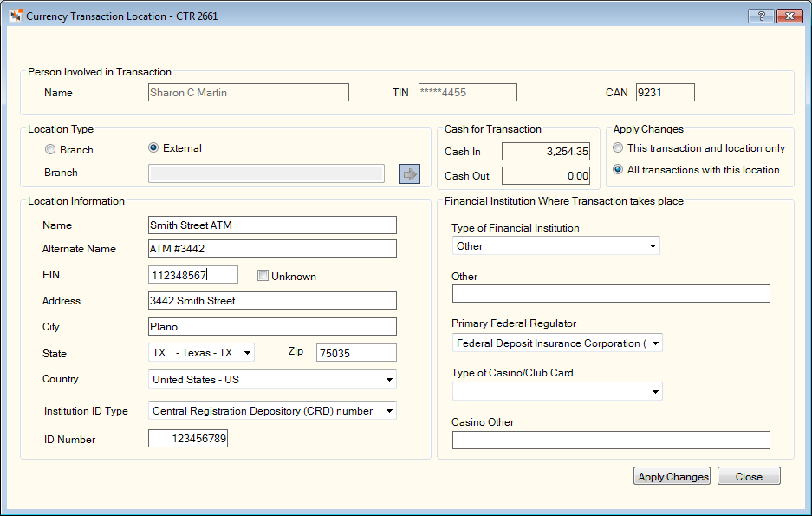Click the help question mark button

click(761, 16)
